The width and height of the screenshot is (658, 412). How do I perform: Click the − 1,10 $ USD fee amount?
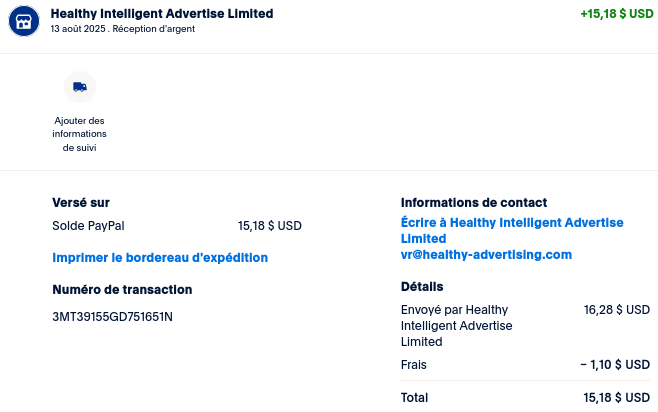615,365
